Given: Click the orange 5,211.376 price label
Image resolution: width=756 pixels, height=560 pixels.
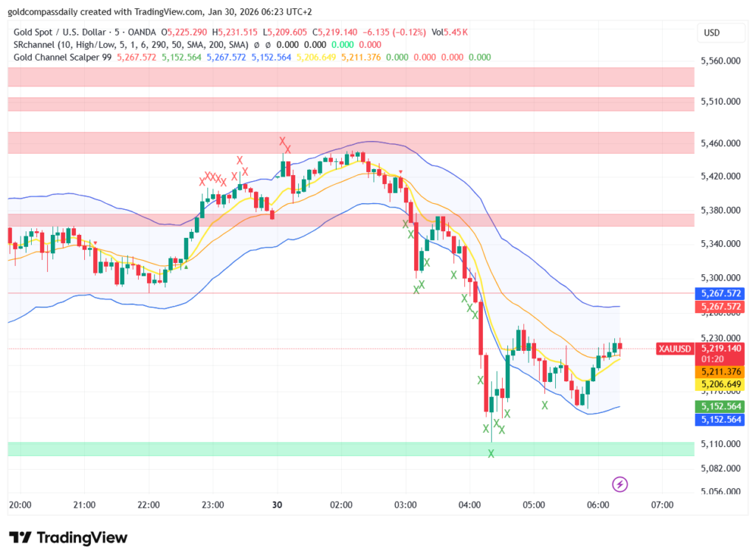Looking at the screenshot, I should 719,372.
